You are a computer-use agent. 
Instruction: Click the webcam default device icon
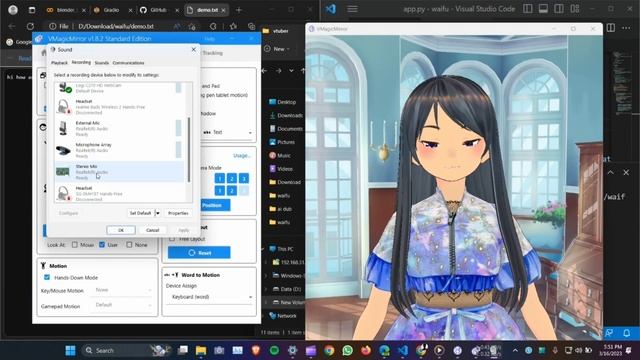pyautogui.click(x=64, y=87)
